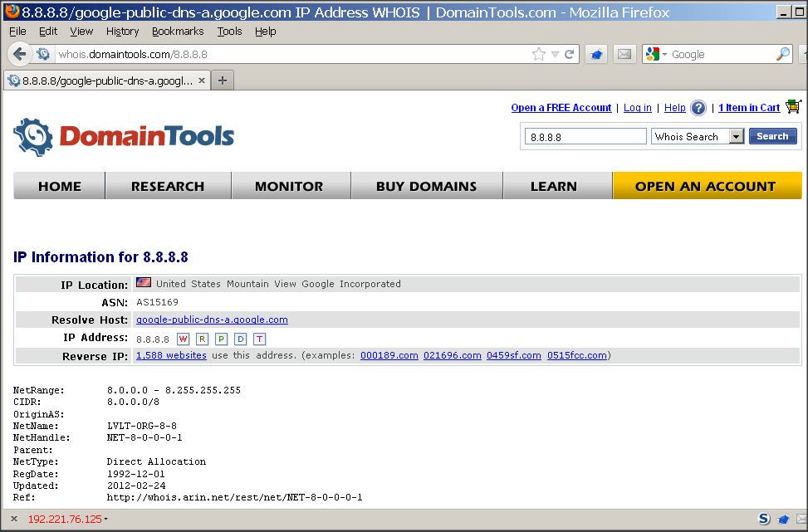Click Open a FREE Account link

tap(561, 108)
